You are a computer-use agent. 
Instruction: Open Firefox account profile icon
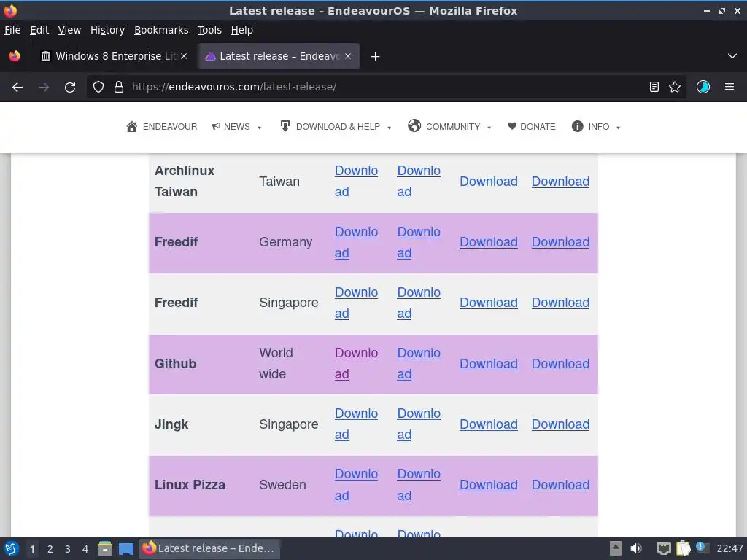[x=703, y=87]
